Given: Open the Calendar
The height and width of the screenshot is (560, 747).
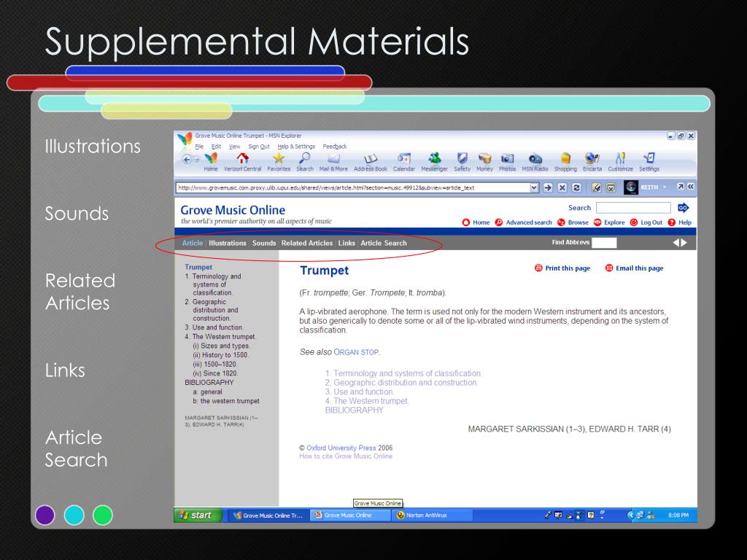Looking at the screenshot, I should pyautogui.click(x=404, y=163).
